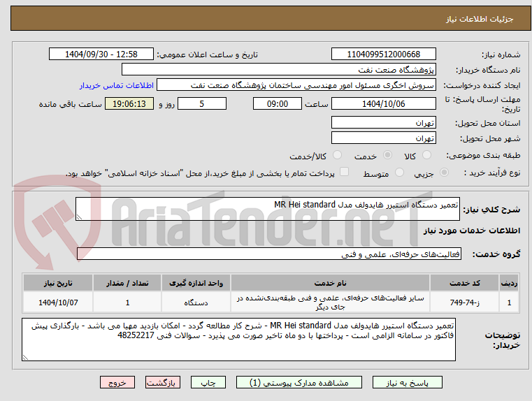
Task: Toggle the اسناد خزانه اسلامی payment checkbox
Action: point(344,172)
